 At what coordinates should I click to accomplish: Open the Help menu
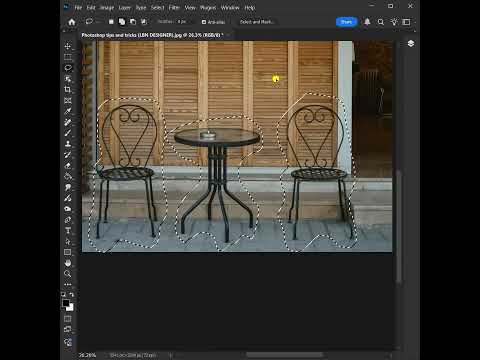tap(250, 7)
